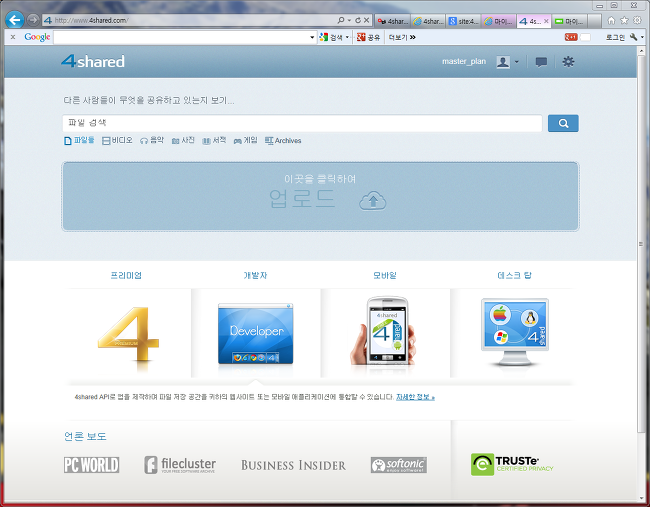
Task: Select the 음악 music filter
Action: 152,141
